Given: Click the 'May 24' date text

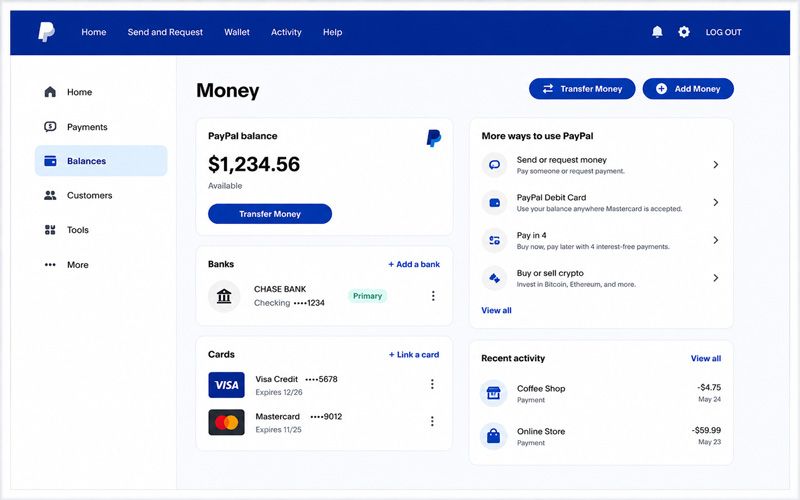Looking at the screenshot, I should (x=710, y=399).
